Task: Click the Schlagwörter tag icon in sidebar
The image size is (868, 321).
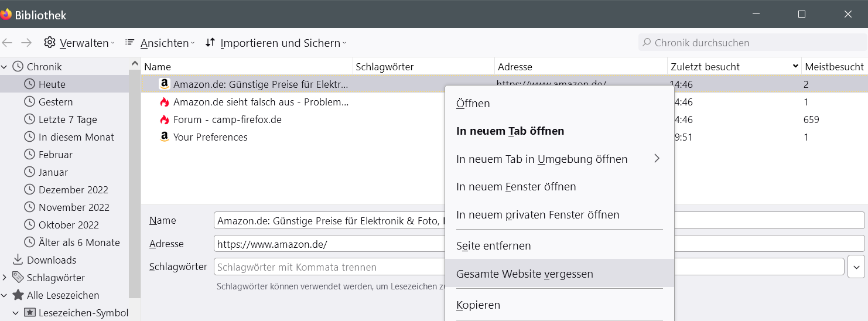Action: click(x=18, y=278)
